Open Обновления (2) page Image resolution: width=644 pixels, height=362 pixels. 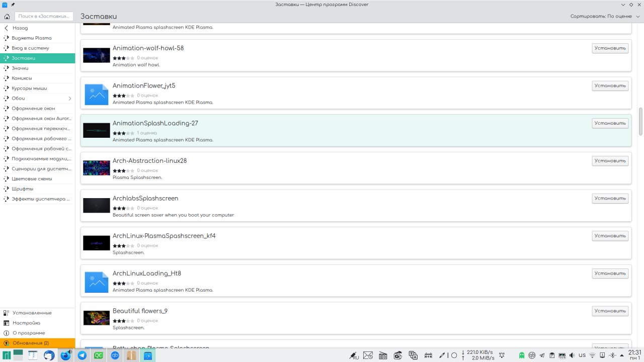[x=38, y=343]
